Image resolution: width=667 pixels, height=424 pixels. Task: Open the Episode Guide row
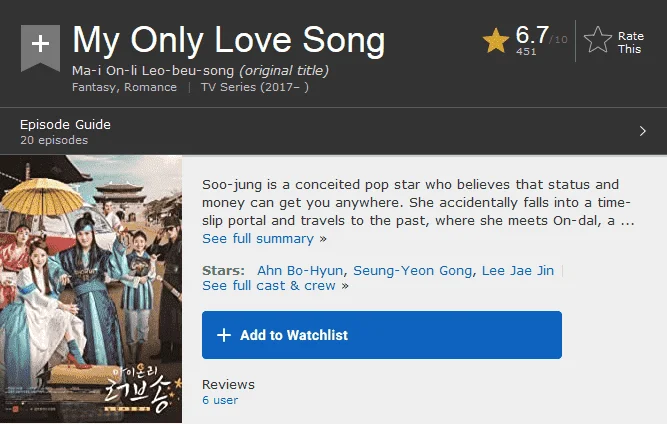pyautogui.click(x=334, y=131)
